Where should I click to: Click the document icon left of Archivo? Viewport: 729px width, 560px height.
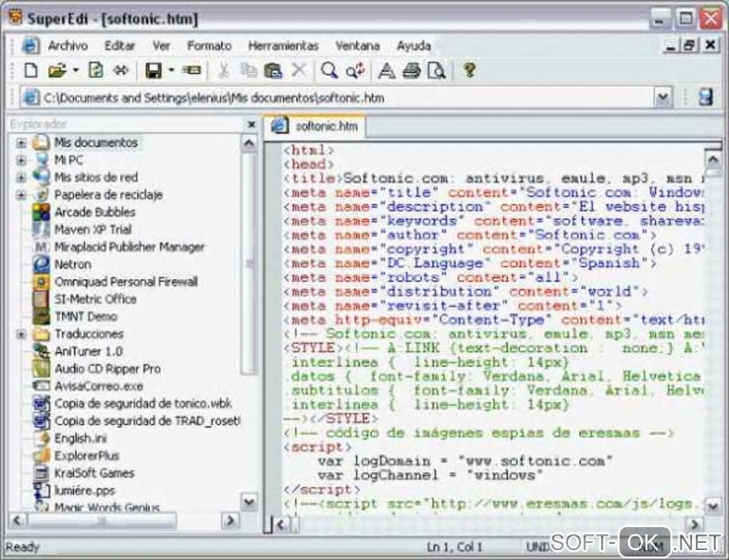tap(31, 46)
